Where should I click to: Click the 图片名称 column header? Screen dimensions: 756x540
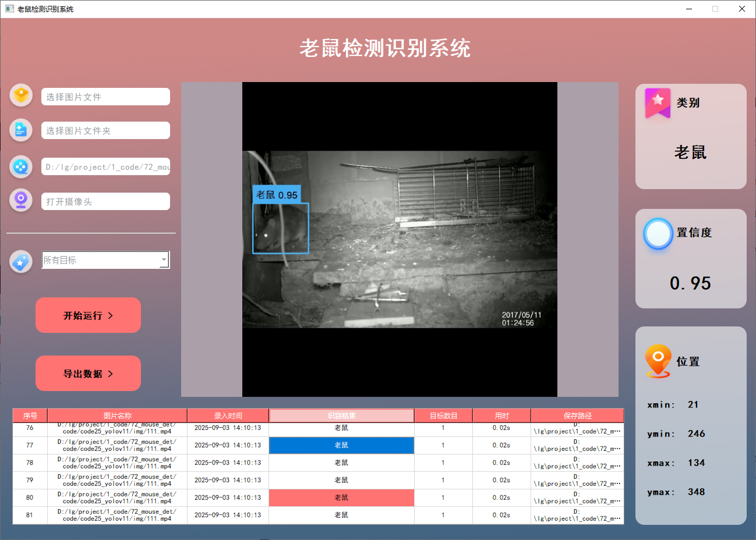click(x=117, y=415)
